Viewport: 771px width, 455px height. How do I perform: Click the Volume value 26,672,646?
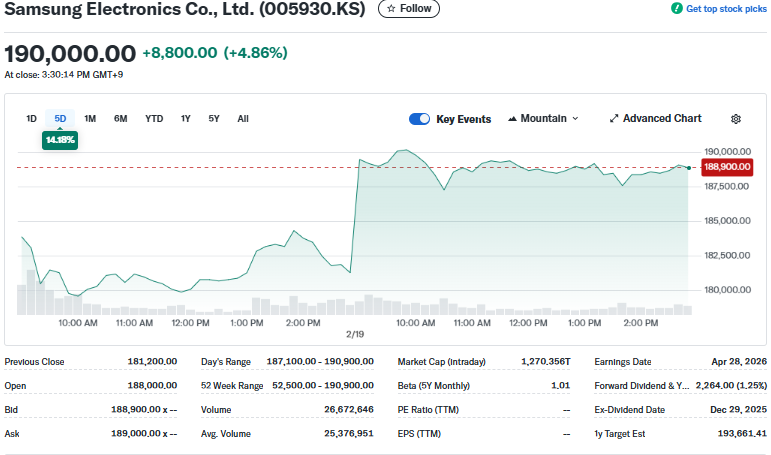[x=349, y=409]
